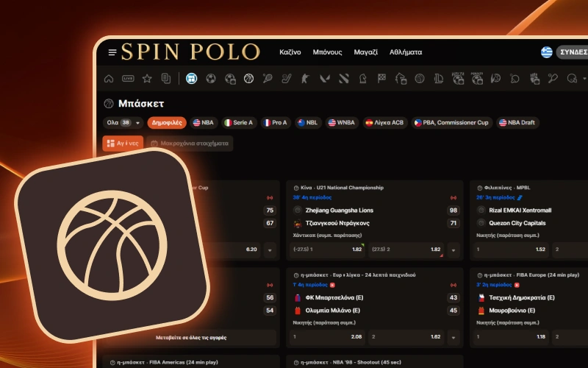Image resolution: width=588 pixels, height=368 pixels.
Task: Open the hamburger menu beside Spin Polo logo
Action: pyautogui.click(x=112, y=52)
